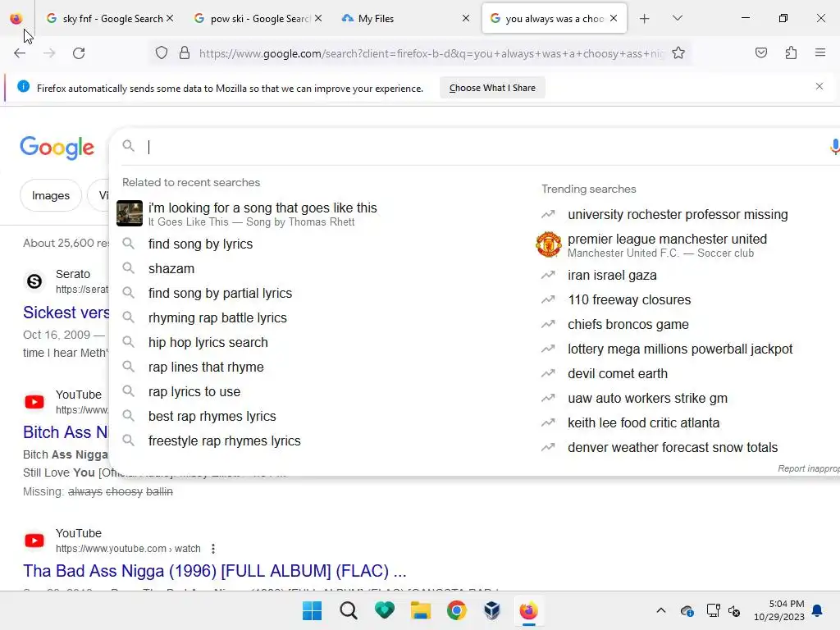Select keith lee food critic atlanta
The width and height of the screenshot is (840, 630).
point(643,423)
